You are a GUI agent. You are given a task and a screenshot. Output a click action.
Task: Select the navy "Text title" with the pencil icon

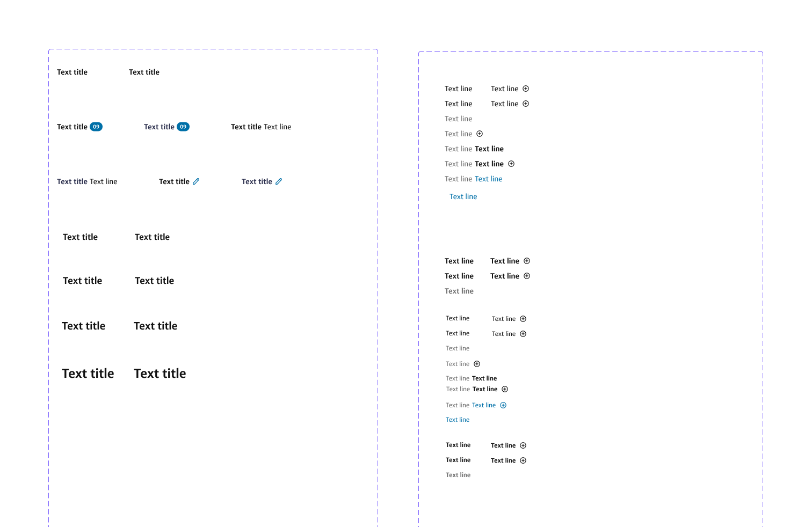pos(257,181)
